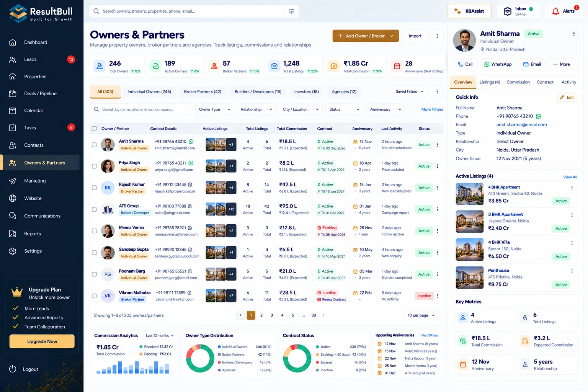Screen dimensions: 588x392
Task: Switch to Investors (18) tab
Action: 306,92
